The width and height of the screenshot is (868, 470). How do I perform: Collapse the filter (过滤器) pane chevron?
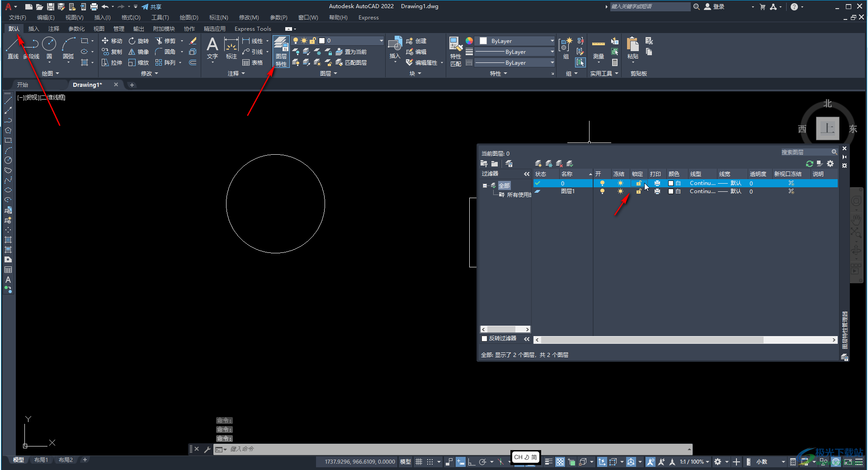coord(527,174)
